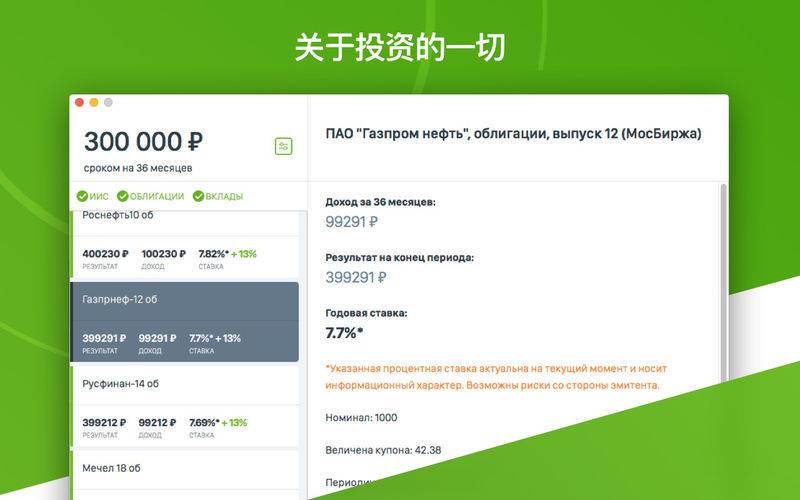Click the 99291 ₽ income in the selected row
This screenshot has width=800, height=500.
click(x=157, y=338)
